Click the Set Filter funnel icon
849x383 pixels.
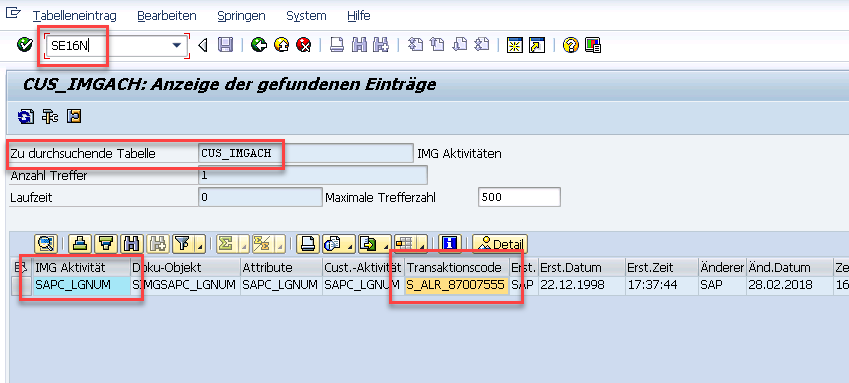(x=182, y=244)
